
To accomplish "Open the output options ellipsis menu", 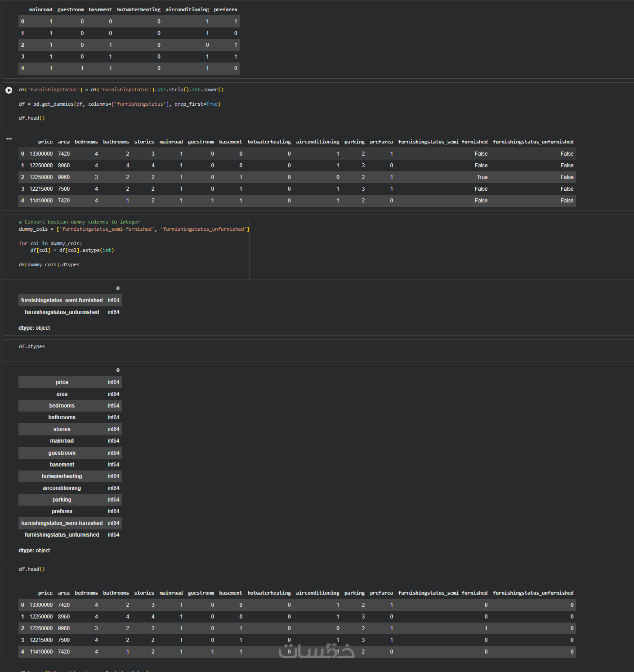I will (9, 139).
